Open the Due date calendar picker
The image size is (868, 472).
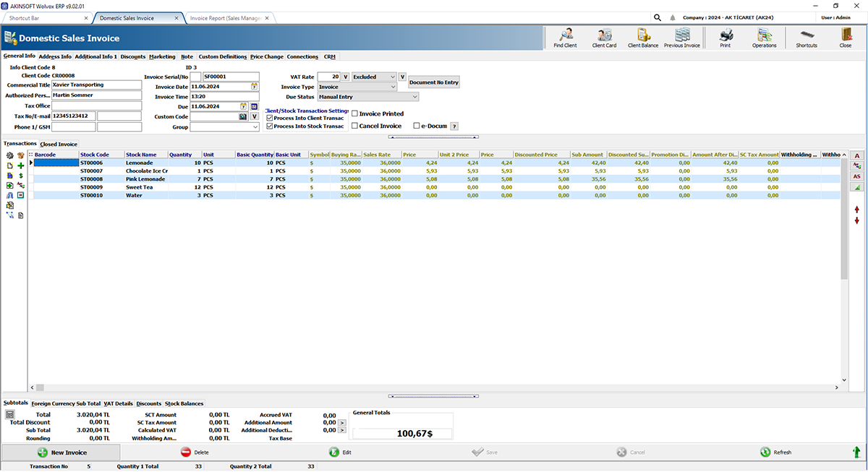(244, 106)
